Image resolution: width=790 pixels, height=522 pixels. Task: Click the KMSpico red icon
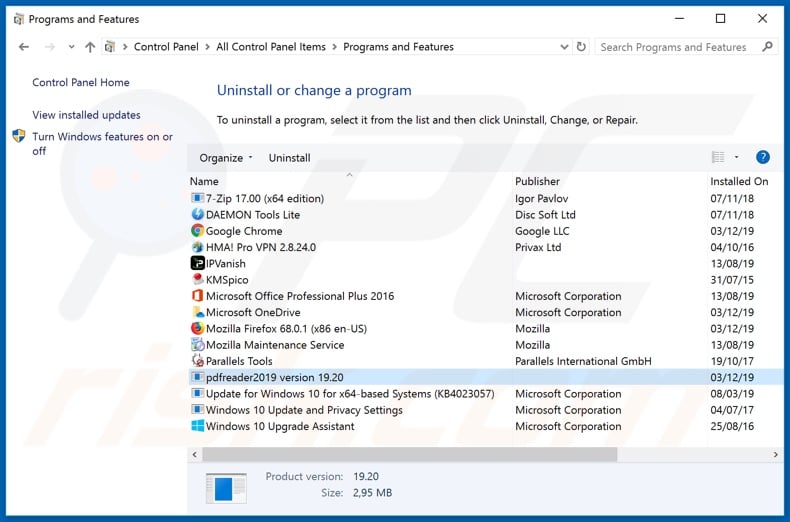pyautogui.click(x=198, y=279)
